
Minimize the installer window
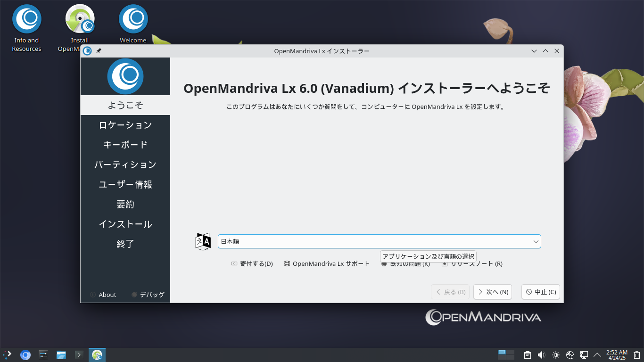point(534,51)
